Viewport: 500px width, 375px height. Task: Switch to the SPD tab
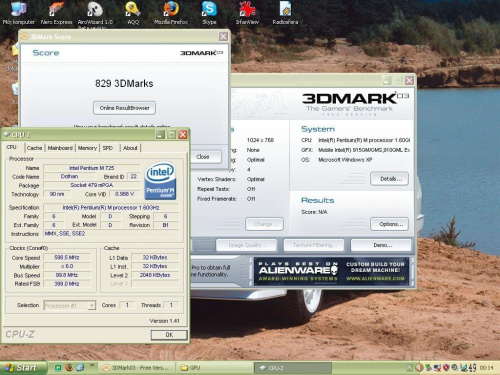tap(108, 148)
